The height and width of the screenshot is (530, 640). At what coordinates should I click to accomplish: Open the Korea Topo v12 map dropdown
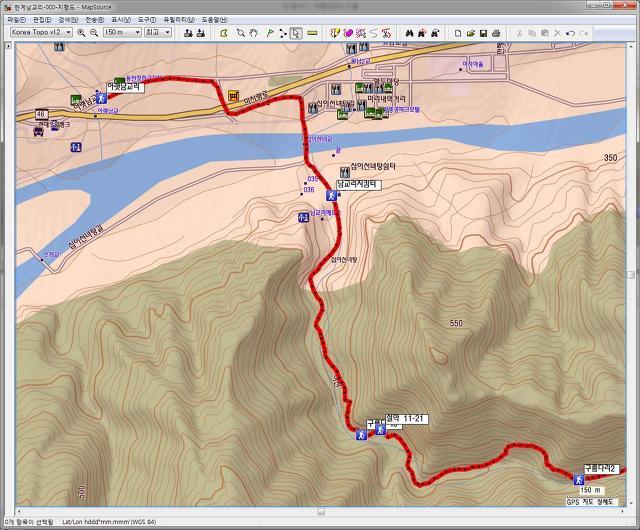tap(41, 32)
